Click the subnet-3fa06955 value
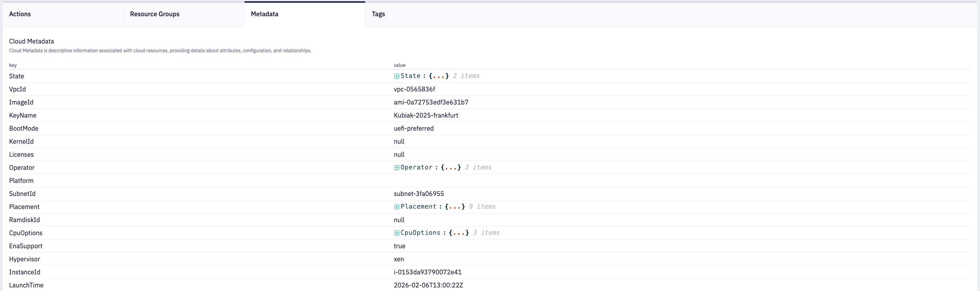This screenshot has height=291, width=980. click(419, 194)
